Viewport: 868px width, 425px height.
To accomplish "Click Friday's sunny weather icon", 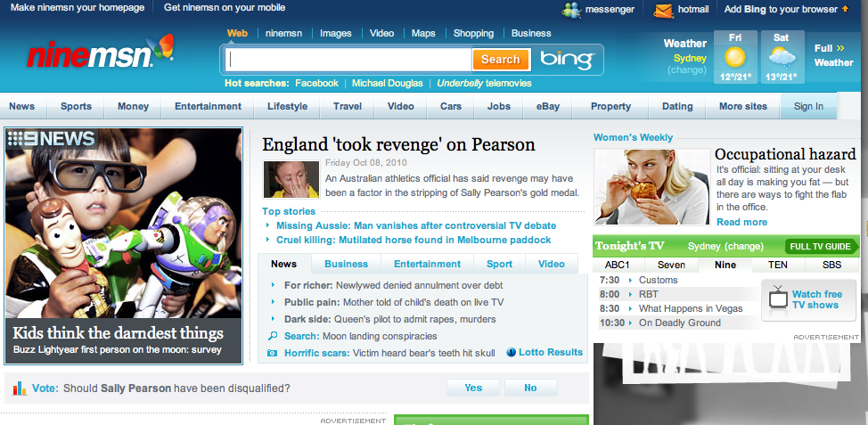I will pyautogui.click(x=735, y=58).
